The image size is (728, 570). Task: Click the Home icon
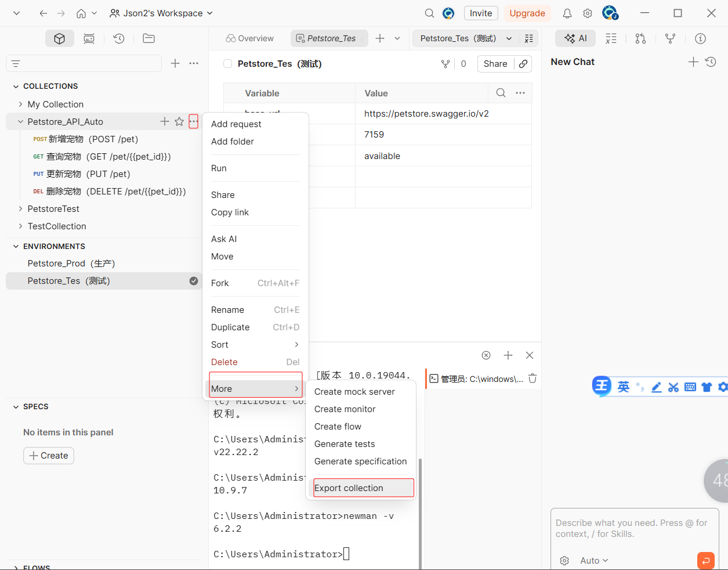(x=81, y=13)
